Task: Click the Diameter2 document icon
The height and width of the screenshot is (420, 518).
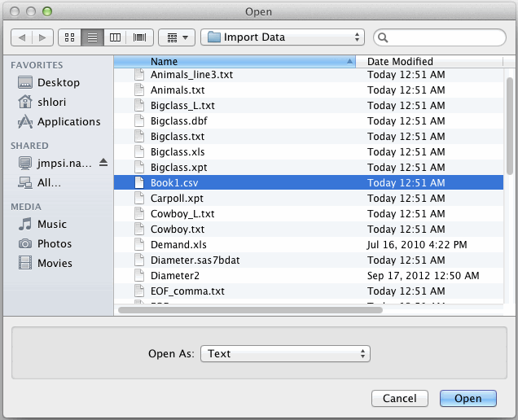Action: (139, 276)
